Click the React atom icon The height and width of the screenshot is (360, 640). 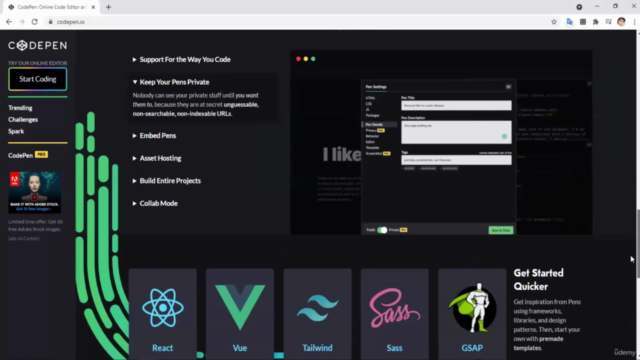pyautogui.click(x=162, y=308)
